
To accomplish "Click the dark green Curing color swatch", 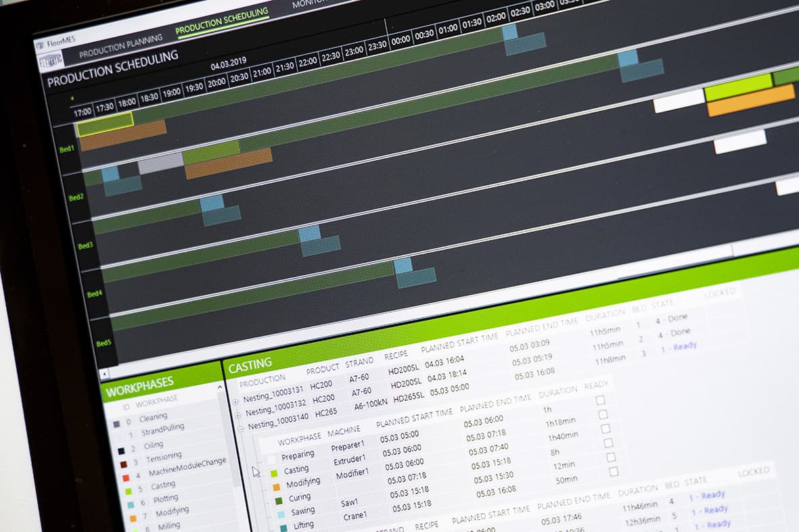I will point(279,501).
